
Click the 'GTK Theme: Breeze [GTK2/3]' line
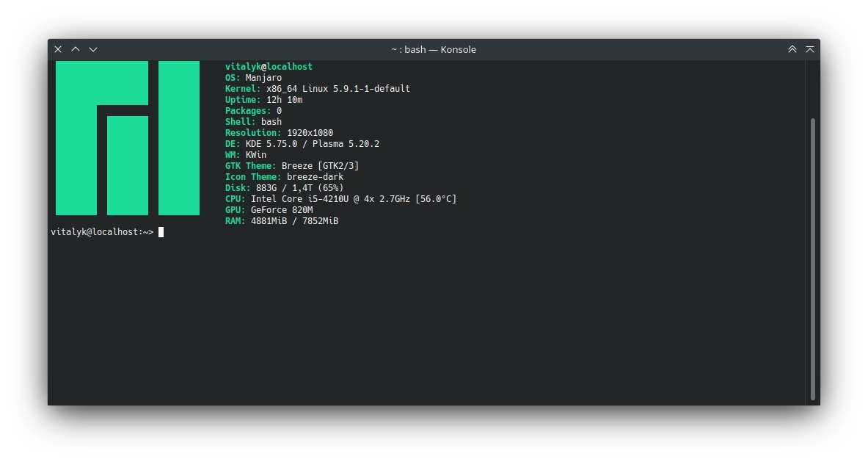(292, 166)
